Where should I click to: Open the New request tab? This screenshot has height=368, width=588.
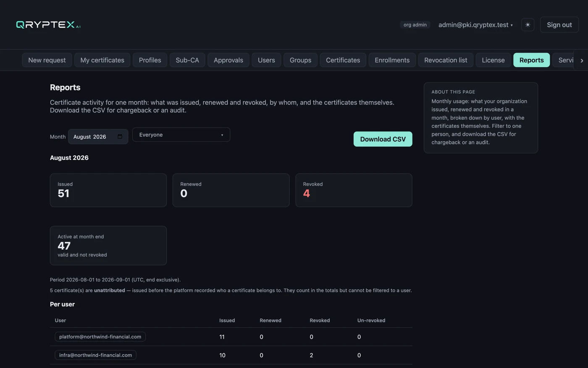click(47, 60)
